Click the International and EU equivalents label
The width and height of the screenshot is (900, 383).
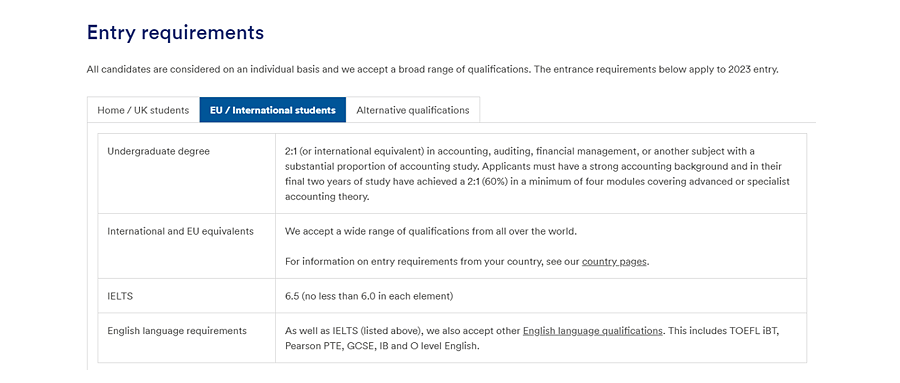coord(180,231)
